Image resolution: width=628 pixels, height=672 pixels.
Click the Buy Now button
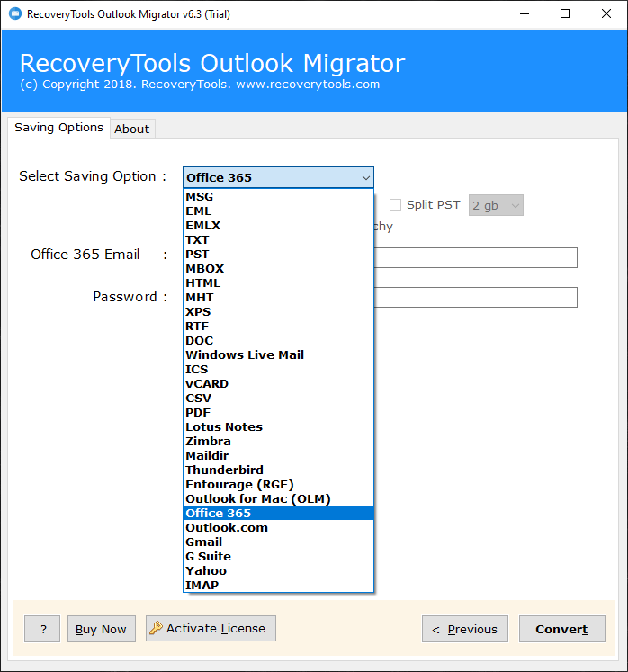pyautogui.click(x=102, y=629)
